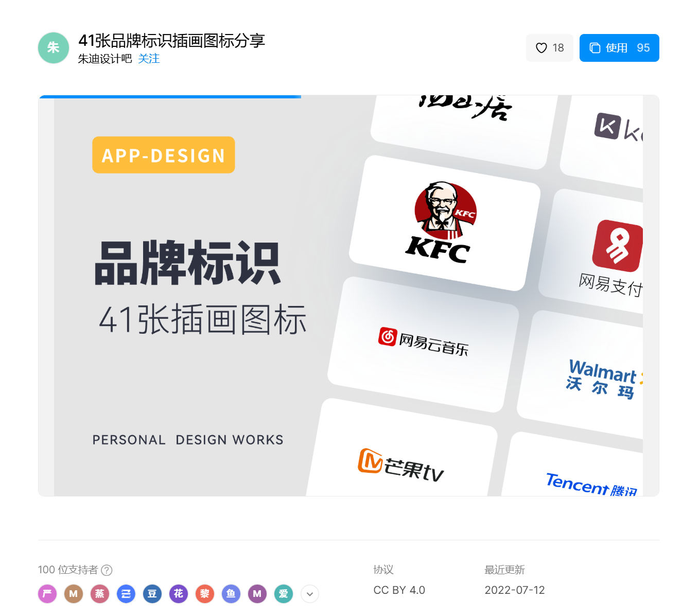The width and height of the screenshot is (682, 616).
Task: Click the like count 18
Action: tap(558, 48)
